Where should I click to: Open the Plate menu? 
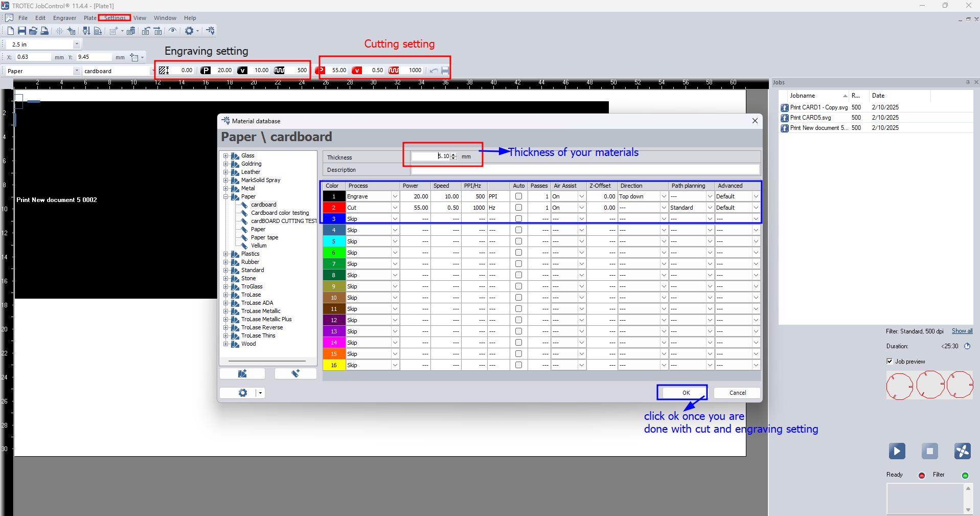click(x=90, y=18)
